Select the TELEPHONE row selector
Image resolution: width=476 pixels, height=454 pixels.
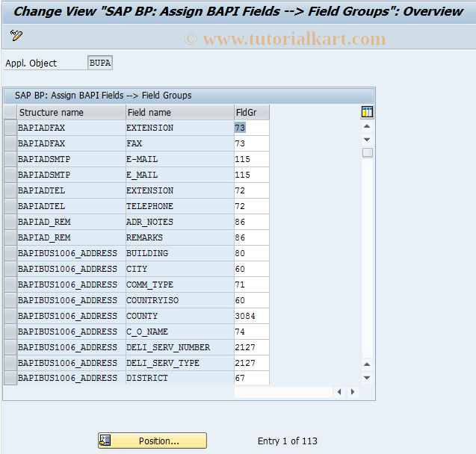click(10, 206)
